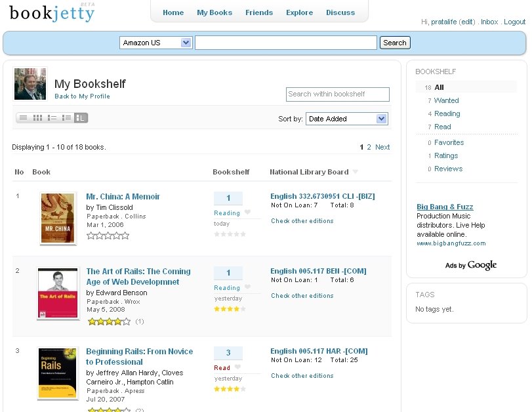Click the arrow beside National Library Board

(x=356, y=172)
